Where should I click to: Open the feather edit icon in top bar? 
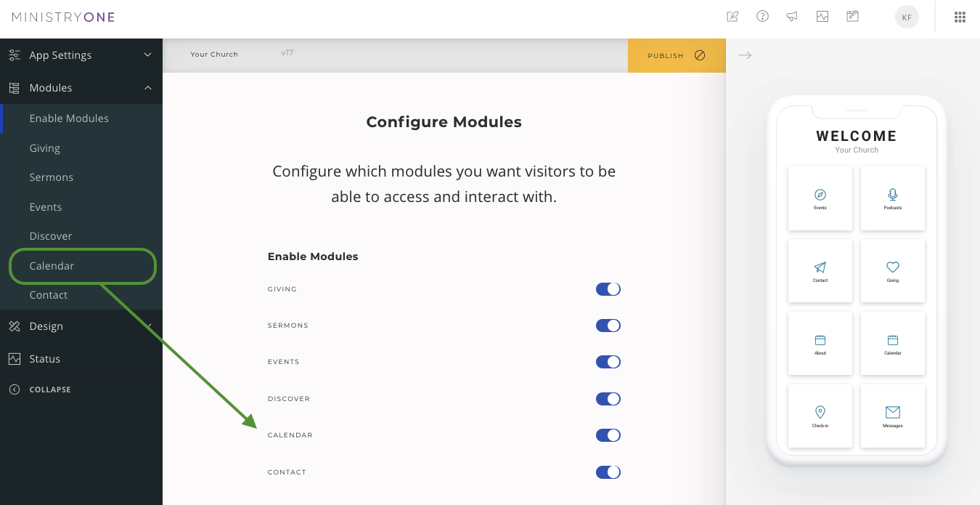(x=732, y=17)
